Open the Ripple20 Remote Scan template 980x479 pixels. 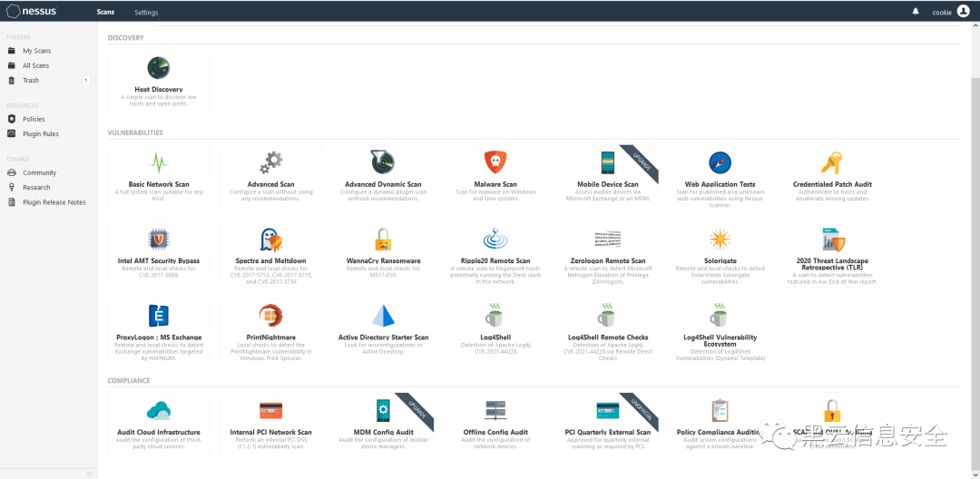tap(495, 253)
